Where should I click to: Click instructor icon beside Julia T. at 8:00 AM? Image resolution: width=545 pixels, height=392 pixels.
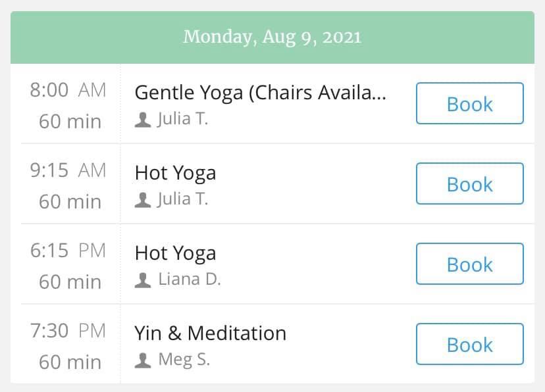tap(142, 120)
